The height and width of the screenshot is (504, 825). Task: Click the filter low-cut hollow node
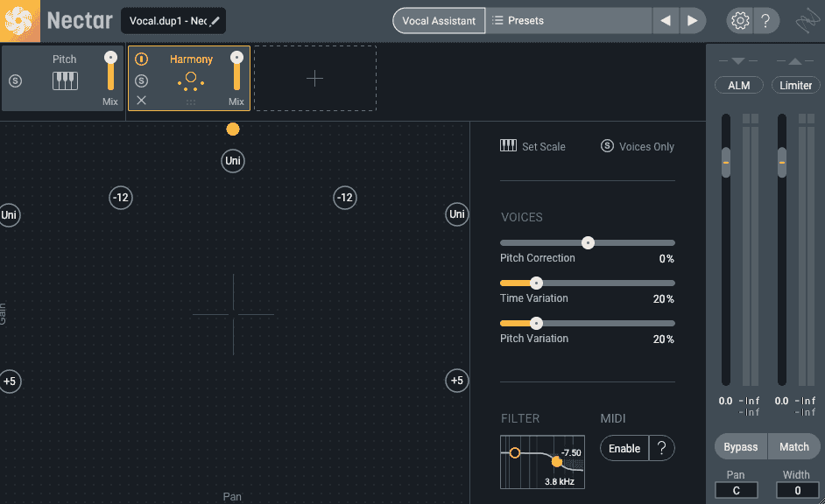pos(515,452)
